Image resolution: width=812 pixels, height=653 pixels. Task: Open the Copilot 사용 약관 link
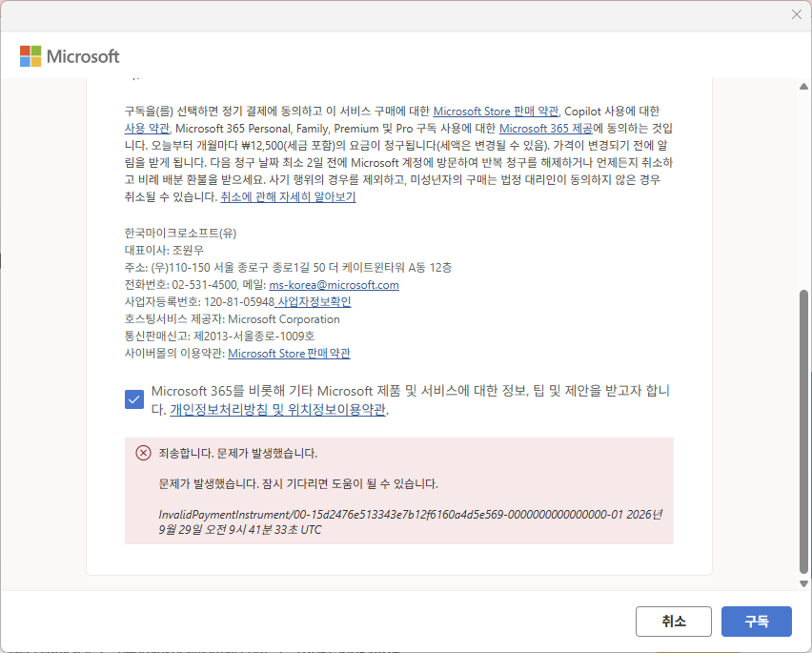(147, 129)
